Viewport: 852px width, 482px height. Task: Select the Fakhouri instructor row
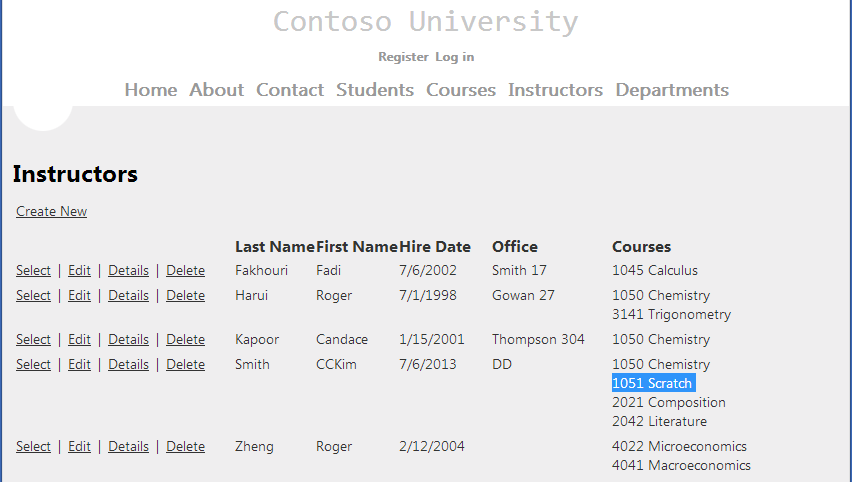(x=33, y=271)
